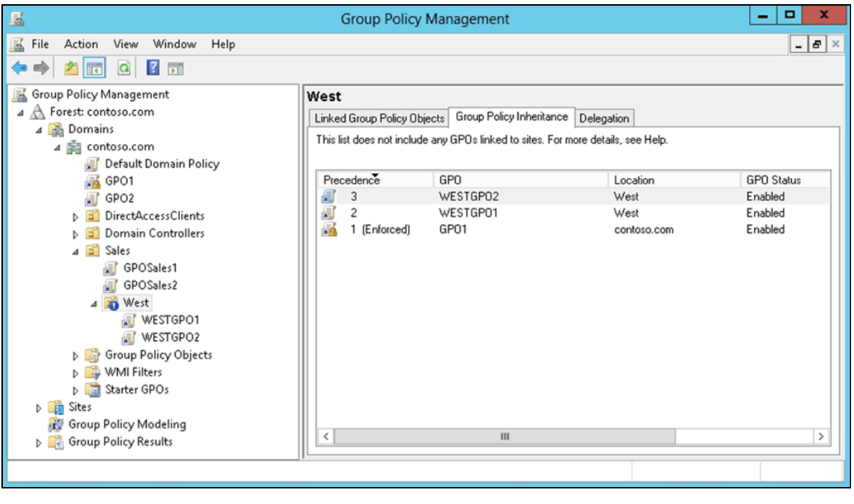Viewport: 854px width, 504px height.
Task: Click the Group Policy Modeling icon
Action: 55,425
